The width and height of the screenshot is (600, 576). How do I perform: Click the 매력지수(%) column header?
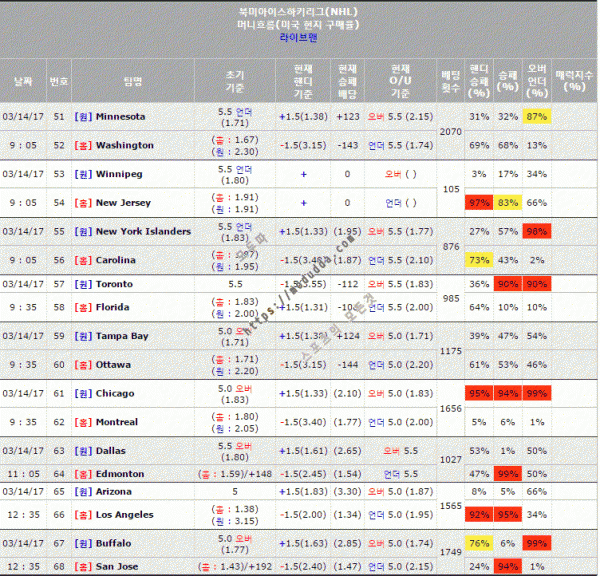tap(574, 81)
